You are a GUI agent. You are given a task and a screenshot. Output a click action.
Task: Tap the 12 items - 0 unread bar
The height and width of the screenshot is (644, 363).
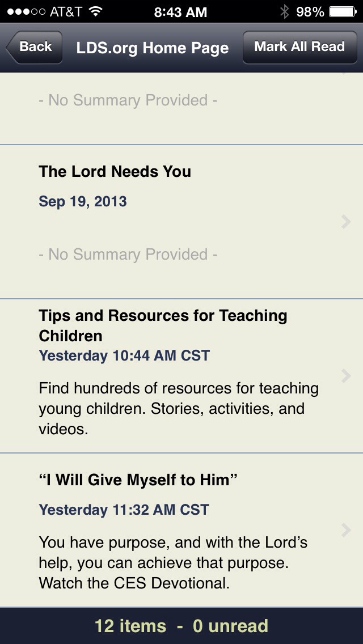tap(181, 626)
